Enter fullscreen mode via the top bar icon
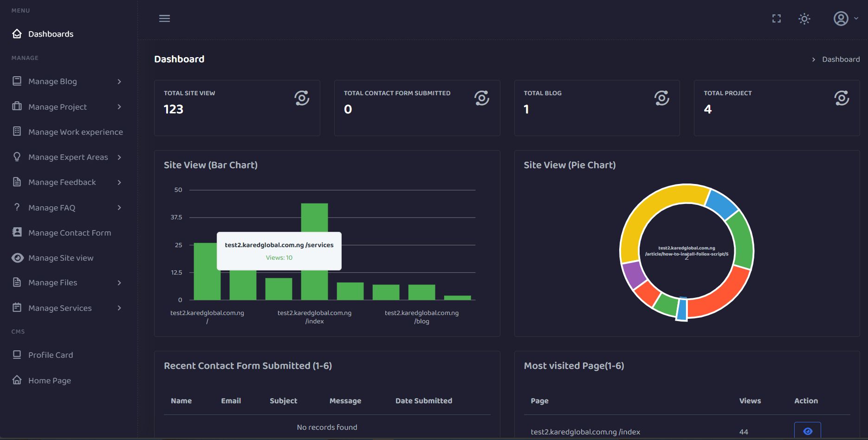The height and width of the screenshot is (440, 868). [x=777, y=19]
